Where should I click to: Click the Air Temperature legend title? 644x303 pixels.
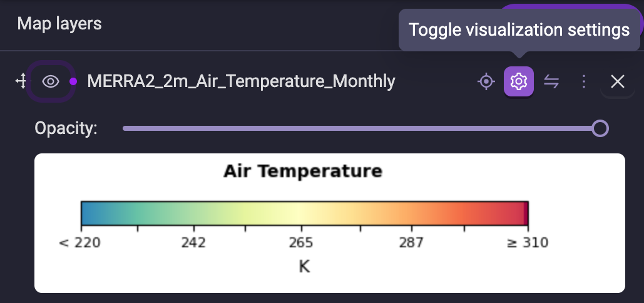(303, 171)
